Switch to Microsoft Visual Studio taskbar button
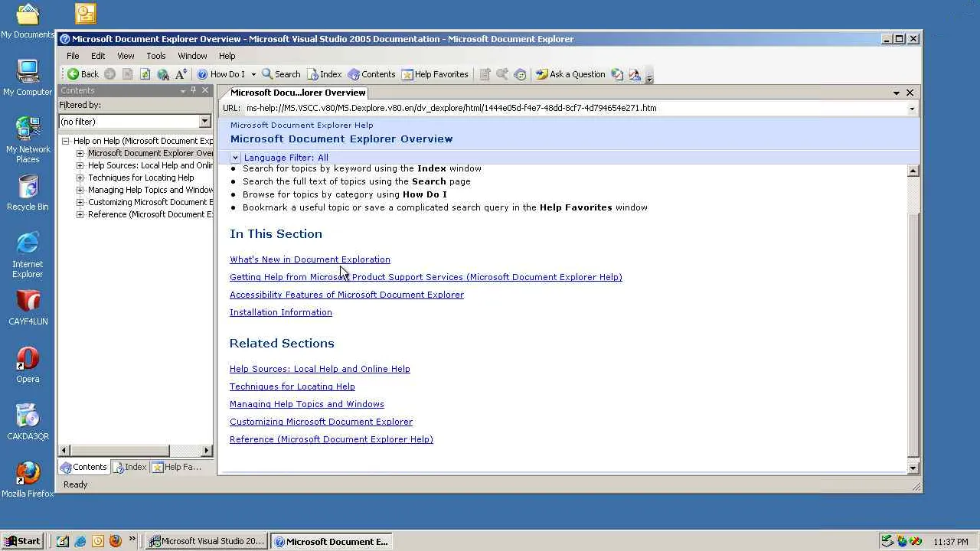 [x=206, y=541]
